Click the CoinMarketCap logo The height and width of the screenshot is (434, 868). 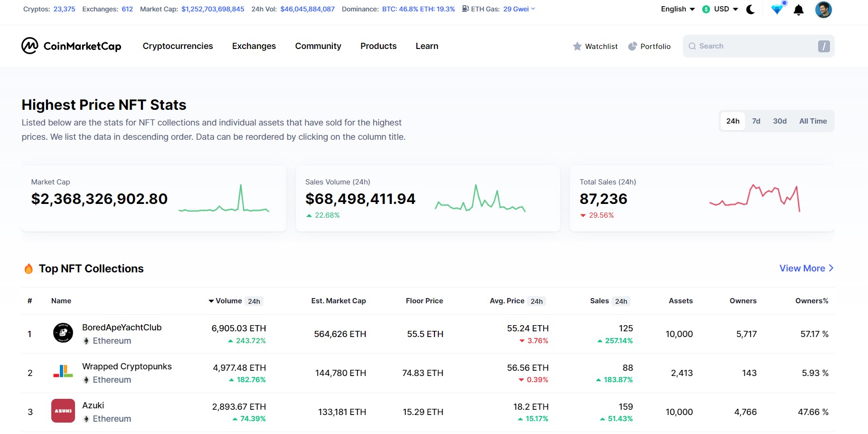71,46
